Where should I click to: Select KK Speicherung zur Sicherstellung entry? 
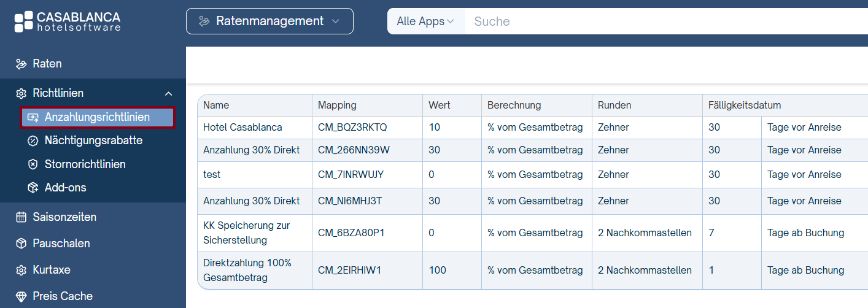click(247, 233)
